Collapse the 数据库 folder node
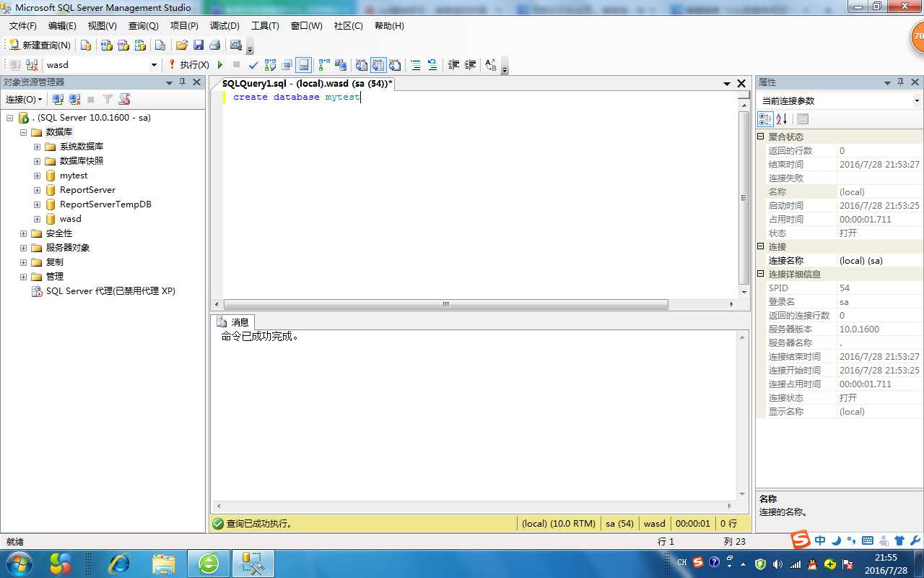Viewport: 924px width, 578px height. coord(23,132)
